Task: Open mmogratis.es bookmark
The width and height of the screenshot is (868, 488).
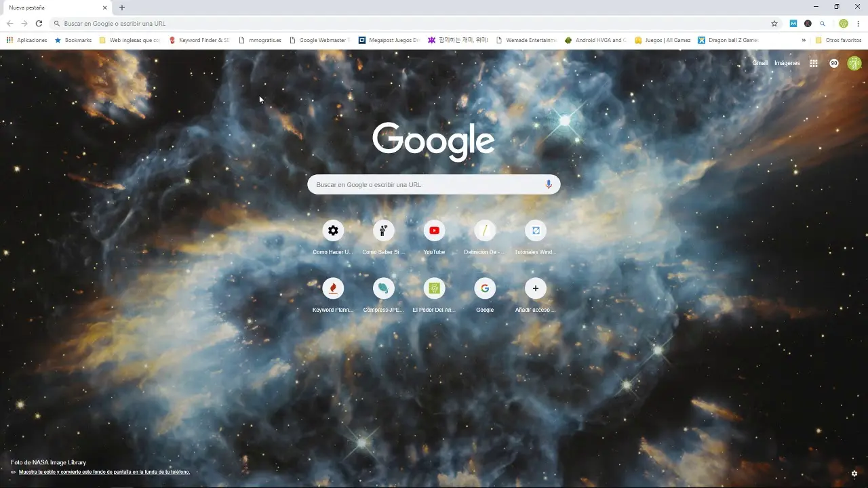Action: pos(260,40)
